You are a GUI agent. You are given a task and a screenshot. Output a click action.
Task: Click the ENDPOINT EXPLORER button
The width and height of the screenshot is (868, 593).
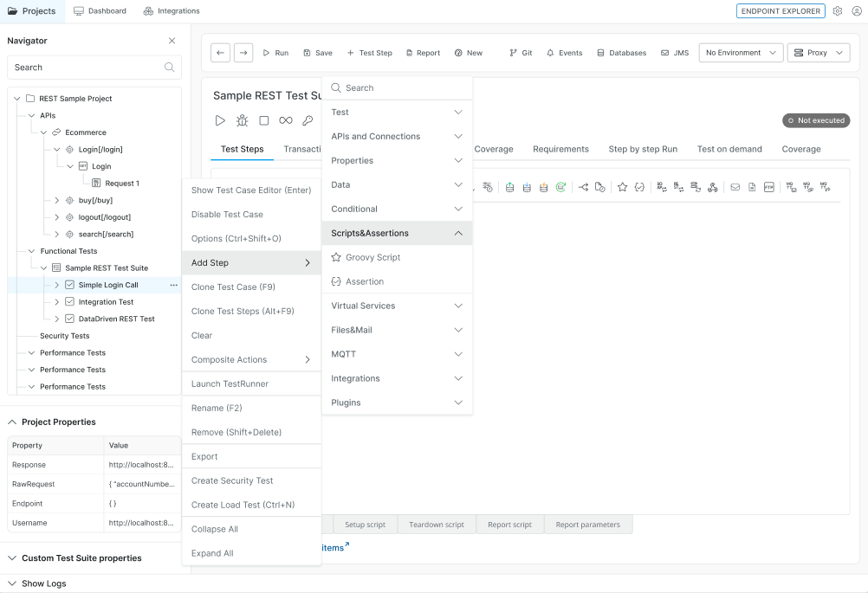click(x=781, y=11)
